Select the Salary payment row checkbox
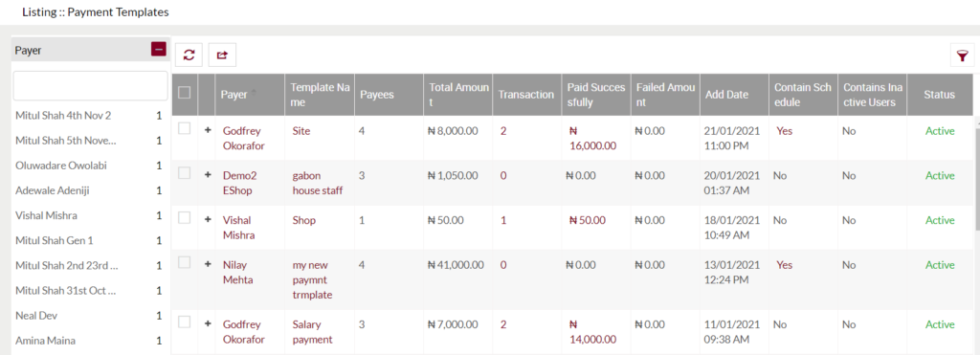Screen dimensions: 980x355 click(x=185, y=322)
